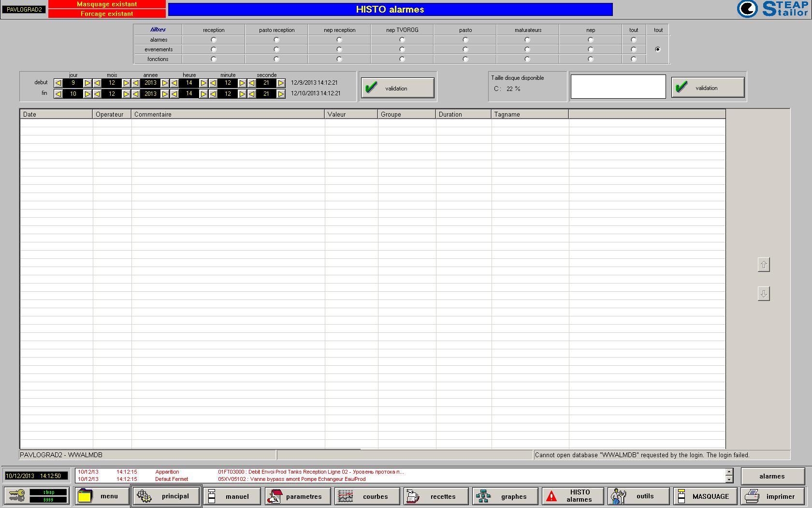Decrease the fin heure value

pos(174,94)
